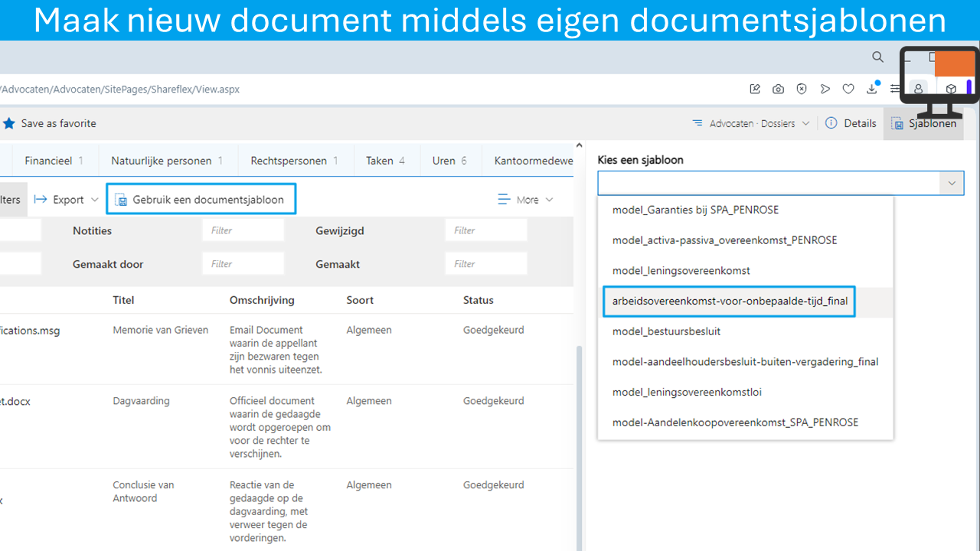Open the Rechtspersonen tab
Image resolution: width=980 pixels, height=551 pixels.
[x=294, y=161]
